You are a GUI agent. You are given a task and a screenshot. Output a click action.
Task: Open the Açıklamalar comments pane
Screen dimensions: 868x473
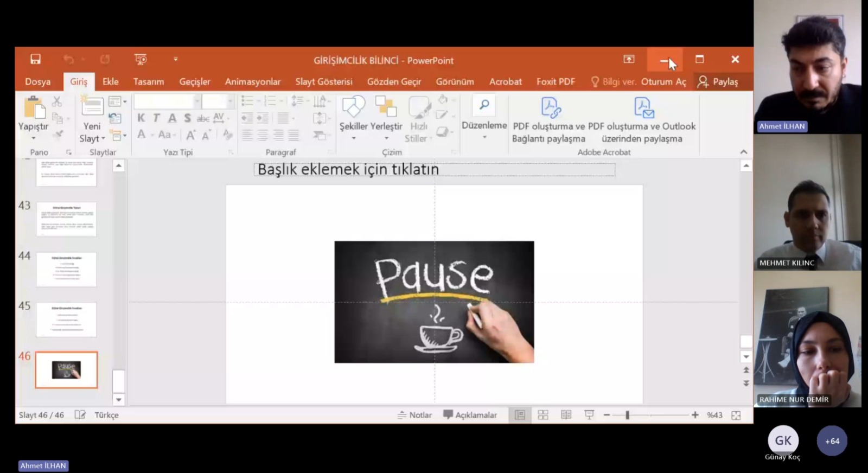(470, 415)
